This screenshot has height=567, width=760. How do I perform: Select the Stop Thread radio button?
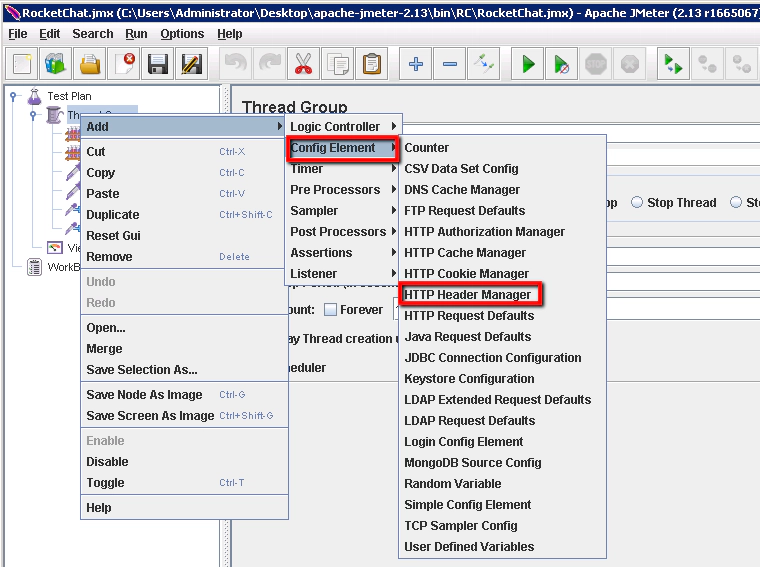[x=637, y=203]
